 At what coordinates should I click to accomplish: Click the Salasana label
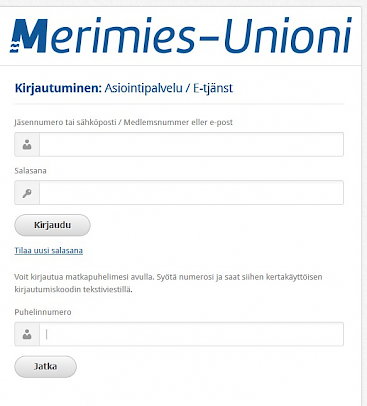click(x=30, y=171)
